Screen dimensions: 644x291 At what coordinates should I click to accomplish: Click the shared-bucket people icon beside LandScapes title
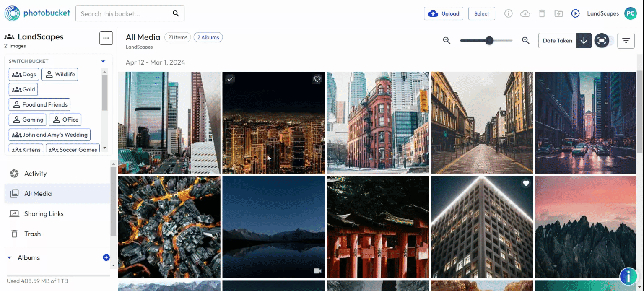9,37
